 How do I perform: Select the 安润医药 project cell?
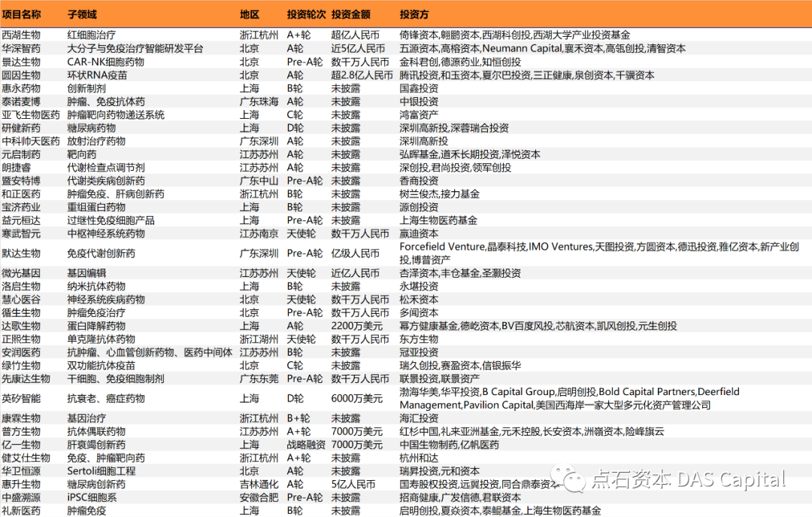click(x=21, y=353)
